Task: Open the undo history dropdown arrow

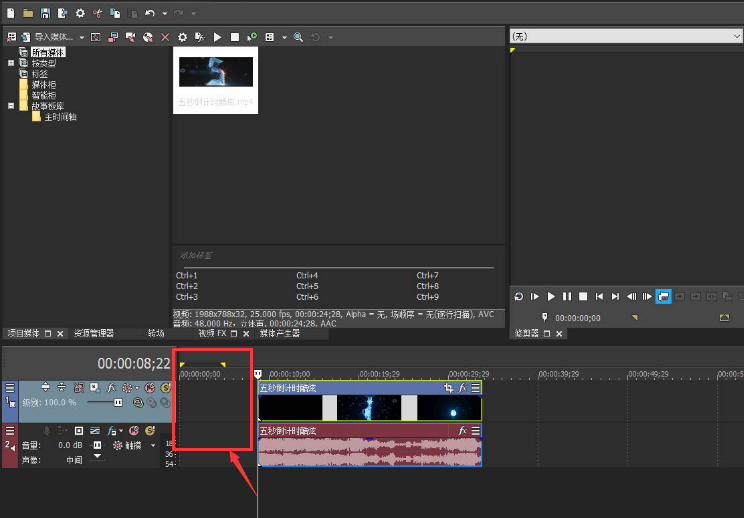Action: [x=165, y=13]
